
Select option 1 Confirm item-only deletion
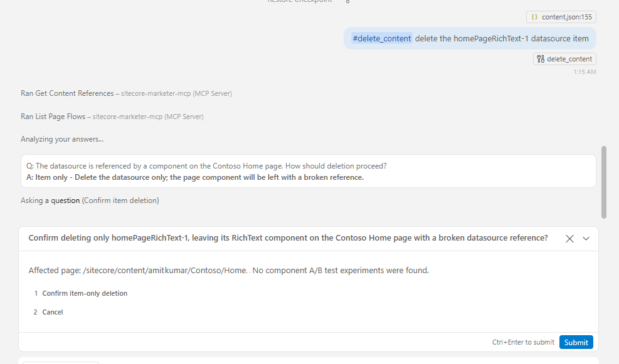[80, 293]
